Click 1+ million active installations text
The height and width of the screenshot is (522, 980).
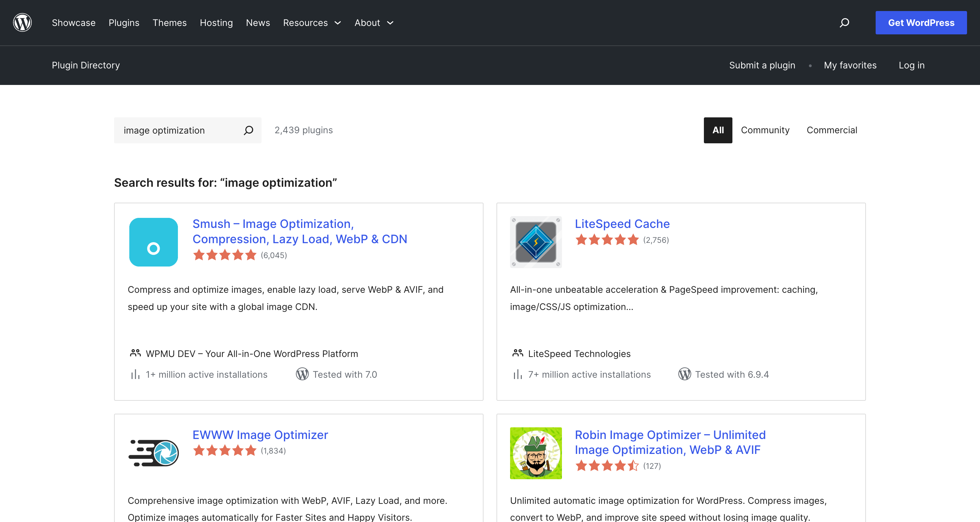coord(206,375)
